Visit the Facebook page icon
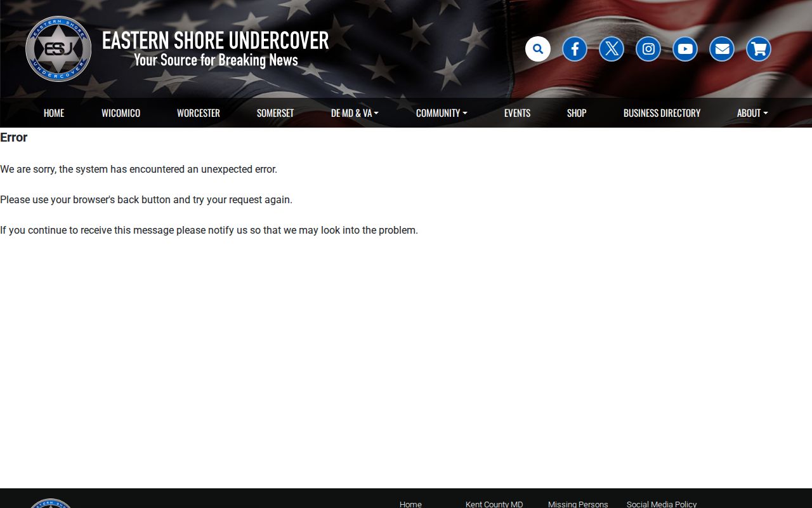The height and width of the screenshot is (508, 812). click(575, 49)
